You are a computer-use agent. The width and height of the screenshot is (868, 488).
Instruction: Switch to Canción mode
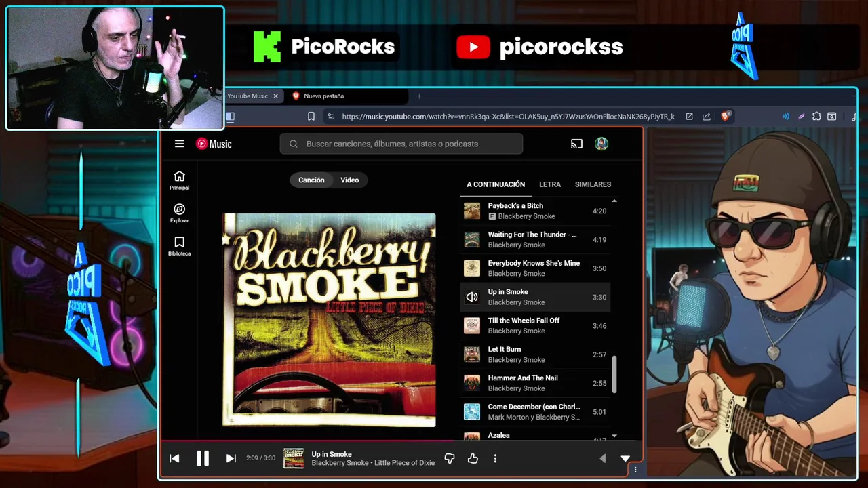point(311,180)
